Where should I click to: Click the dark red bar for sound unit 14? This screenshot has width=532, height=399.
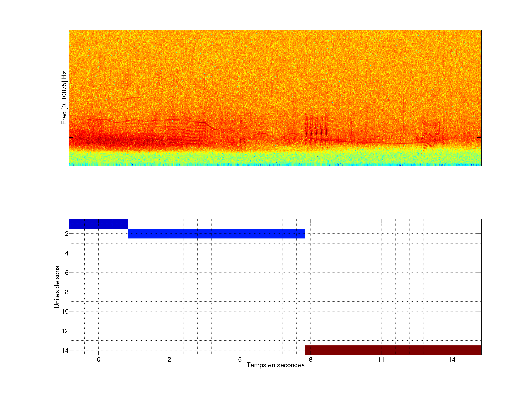[x=393, y=350]
